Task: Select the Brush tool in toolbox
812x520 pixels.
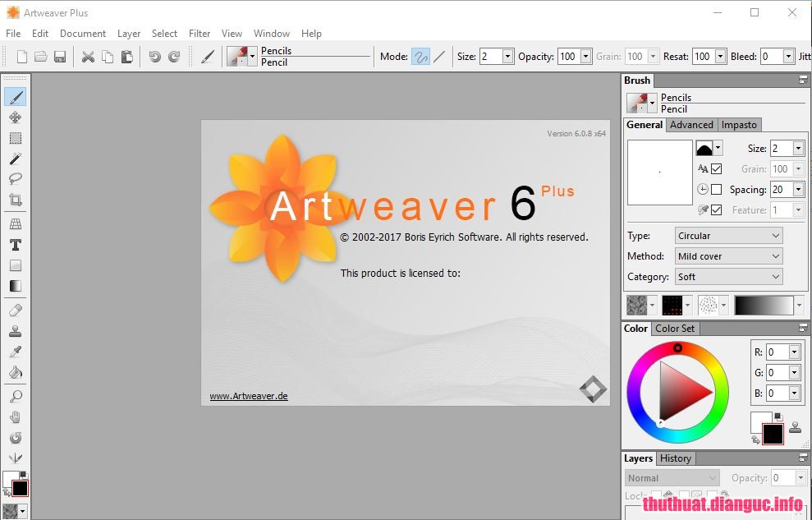Action: point(16,97)
